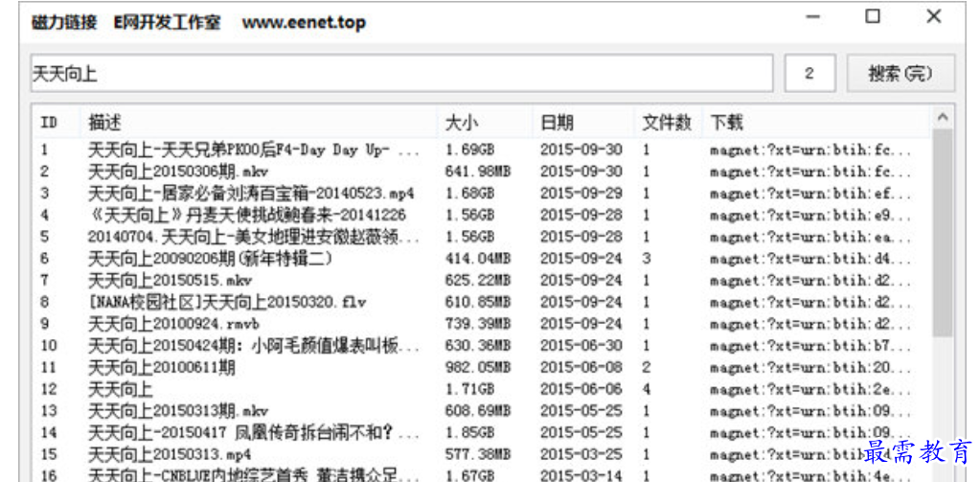Click date cell 2015-03-14
This screenshot has height=482, width=980.
point(581,475)
